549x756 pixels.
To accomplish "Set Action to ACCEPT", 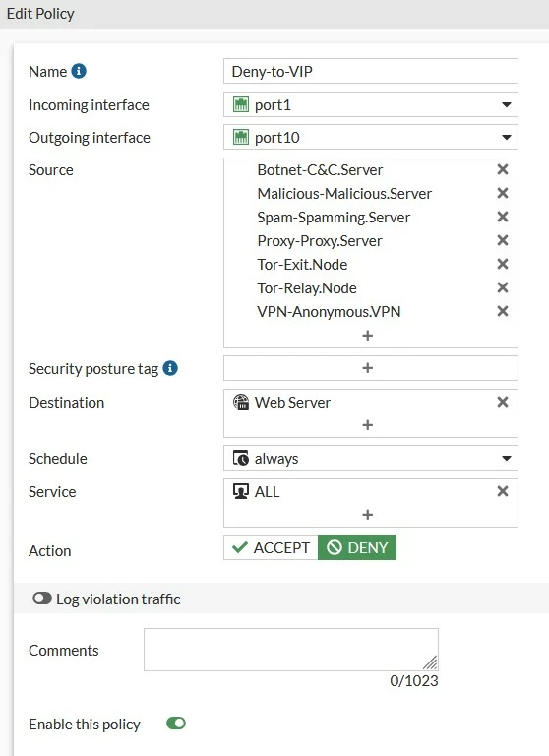I will coord(271,547).
